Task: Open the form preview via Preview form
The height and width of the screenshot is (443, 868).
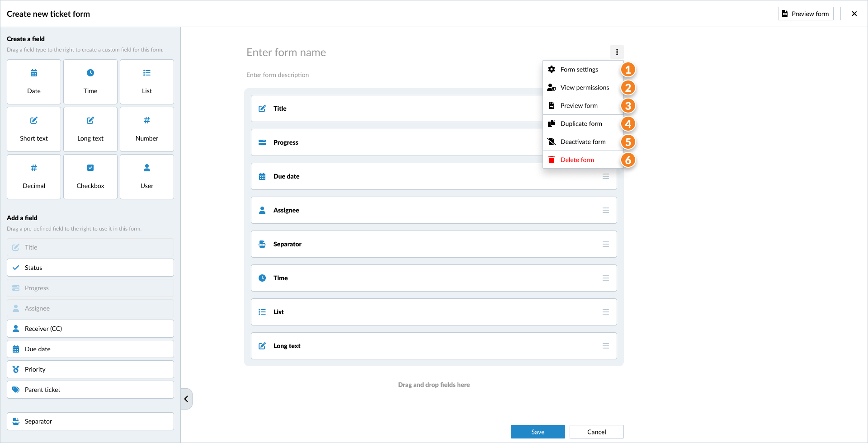Action: point(805,13)
